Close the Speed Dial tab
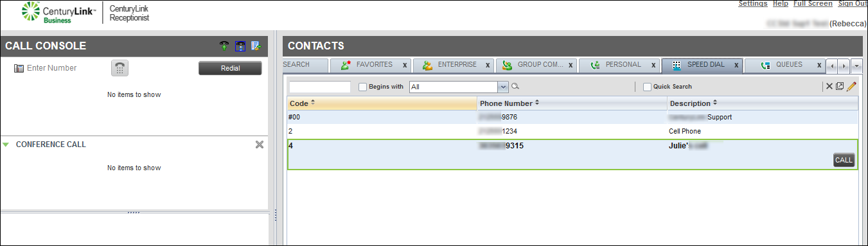The width and height of the screenshot is (868, 246). coord(736,65)
